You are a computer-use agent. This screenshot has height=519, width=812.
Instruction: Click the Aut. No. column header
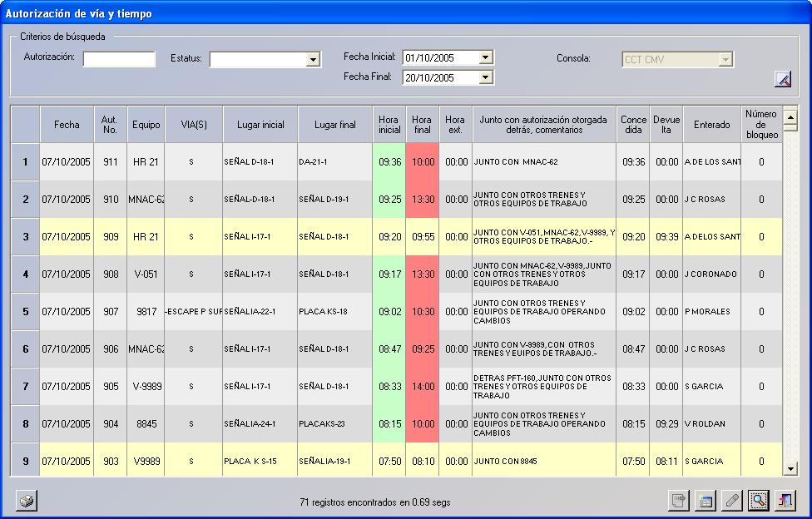click(x=111, y=124)
